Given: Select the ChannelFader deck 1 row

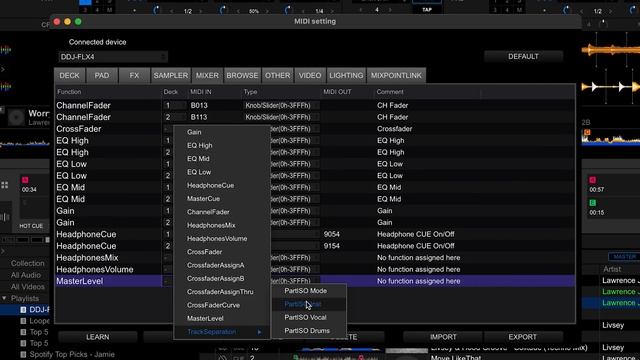Looking at the screenshot, I should (315, 105).
